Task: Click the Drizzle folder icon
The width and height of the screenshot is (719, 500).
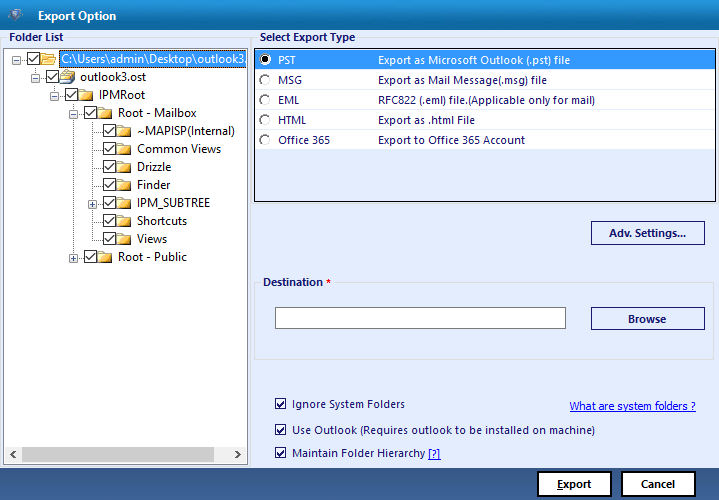Action: (124, 167)
